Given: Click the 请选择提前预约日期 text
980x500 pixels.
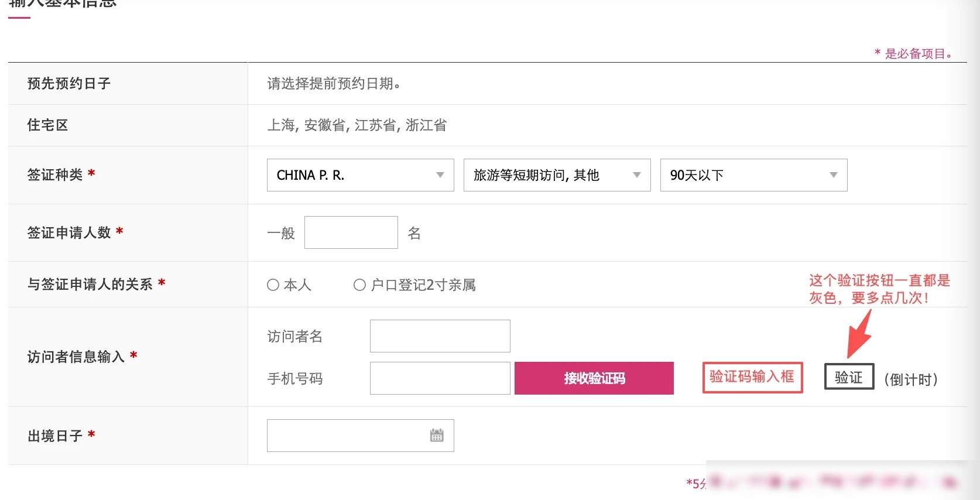Looking at the screenshot, I should tap(334, 84).
